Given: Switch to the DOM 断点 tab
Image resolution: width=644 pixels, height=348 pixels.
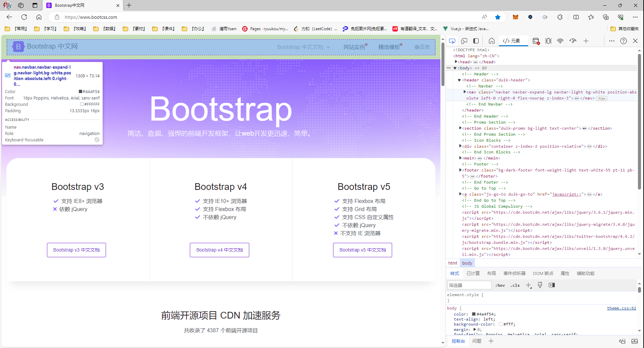Looking at the screenshot, I should pos(543,274).
